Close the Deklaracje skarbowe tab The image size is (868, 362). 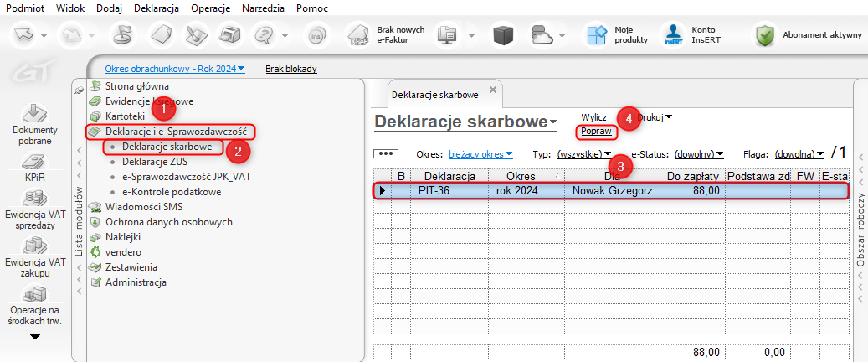tap(493, 90)
